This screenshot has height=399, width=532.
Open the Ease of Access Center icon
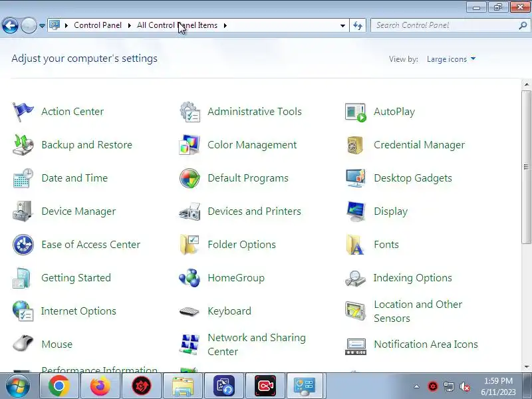pyautogui.click(x=23, y=245)
